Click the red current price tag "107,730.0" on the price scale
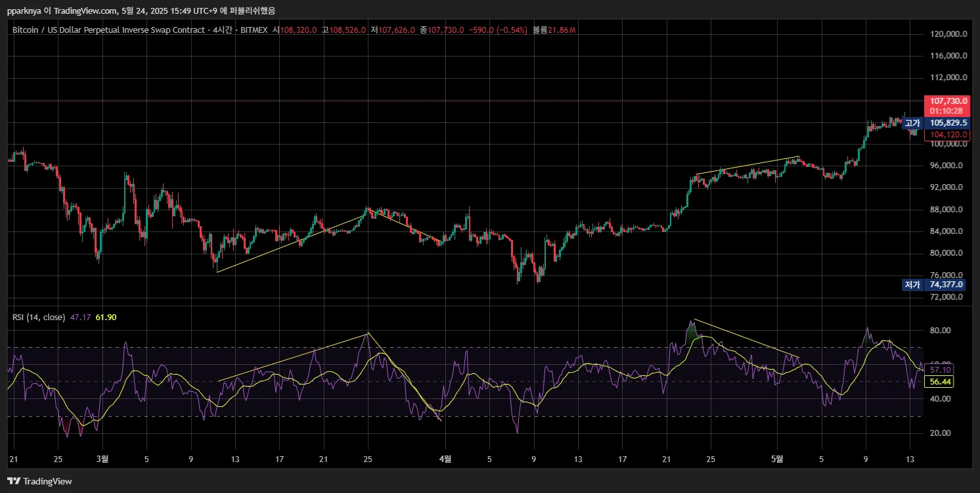Screen dimensions: 980x493 tap(949, 101)
